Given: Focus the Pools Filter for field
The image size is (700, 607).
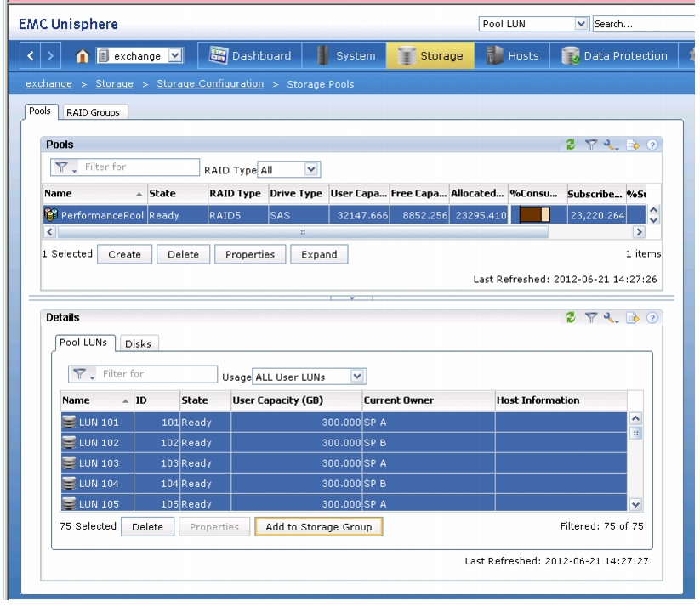Looking at the screenshot, I should tap(139, 167).
